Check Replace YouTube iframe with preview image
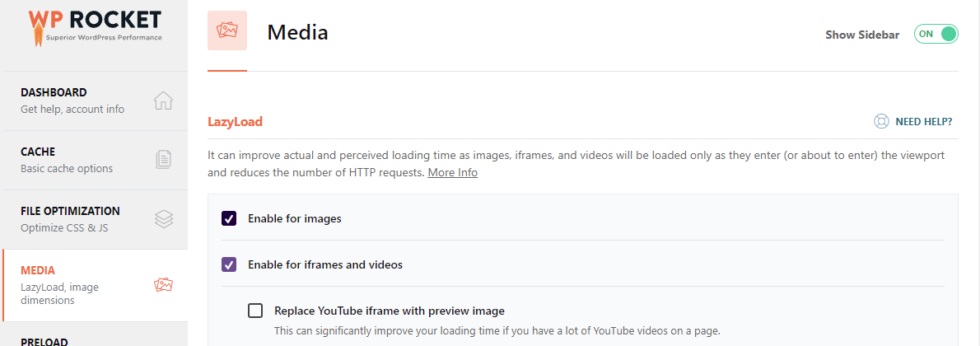 [255, 311]
